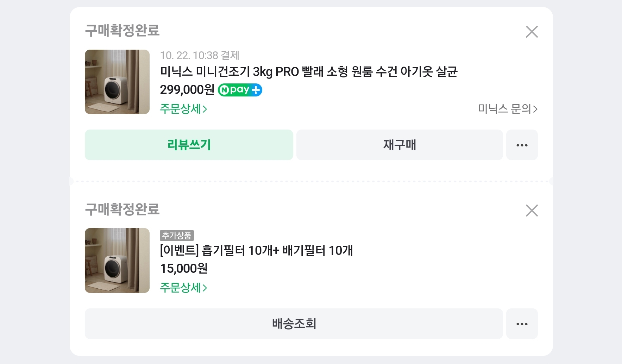Open the 미닉스 문의 seller inquiry link
622x364 pixels.
click(507, 109)
